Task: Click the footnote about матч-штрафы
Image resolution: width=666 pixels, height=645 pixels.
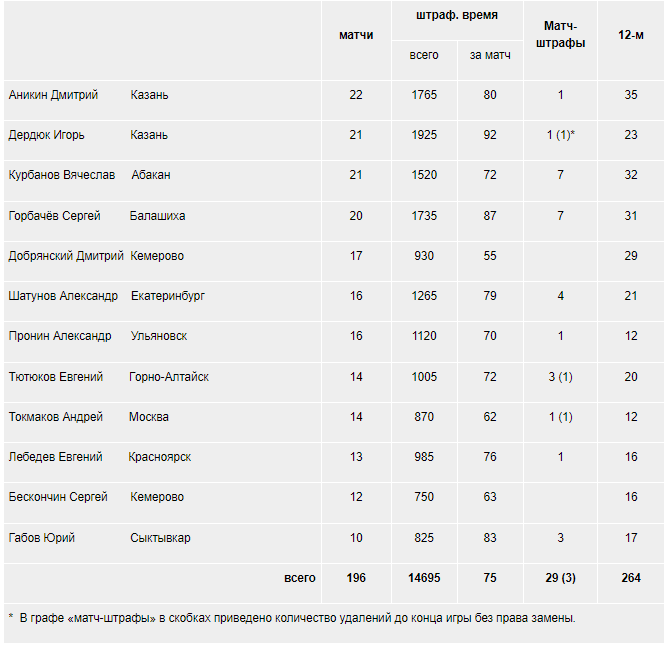Action: [292, 618]
